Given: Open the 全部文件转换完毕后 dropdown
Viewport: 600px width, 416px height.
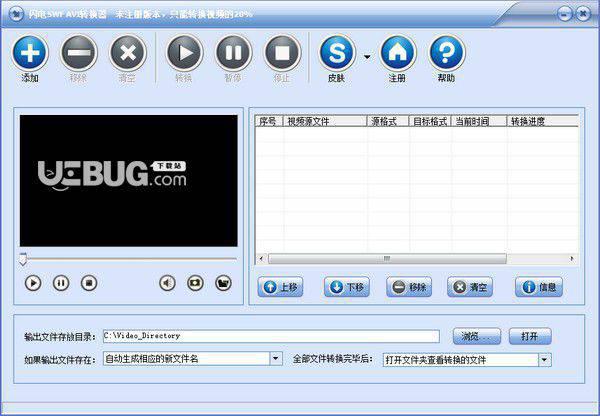Looking at the screenshot, I should tap(545, 360).
